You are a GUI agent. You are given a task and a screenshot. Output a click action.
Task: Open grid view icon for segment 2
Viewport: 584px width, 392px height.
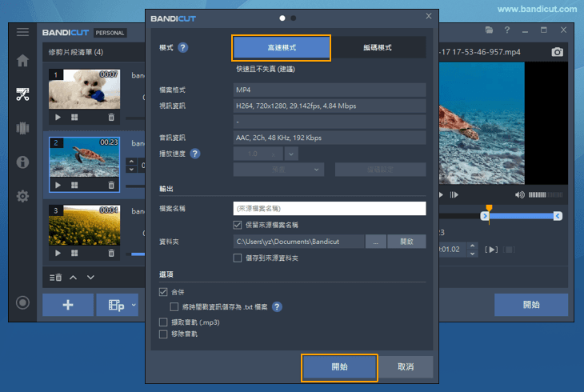click(74, 185)
